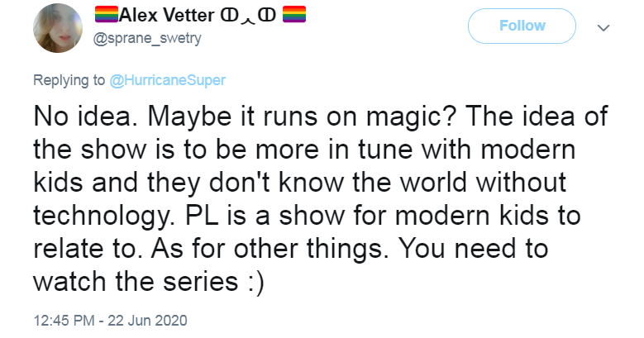The height and width of the screenshot is (338, 644).
Task: Open Alex Vetter's profile avatar
Action: 57,26
